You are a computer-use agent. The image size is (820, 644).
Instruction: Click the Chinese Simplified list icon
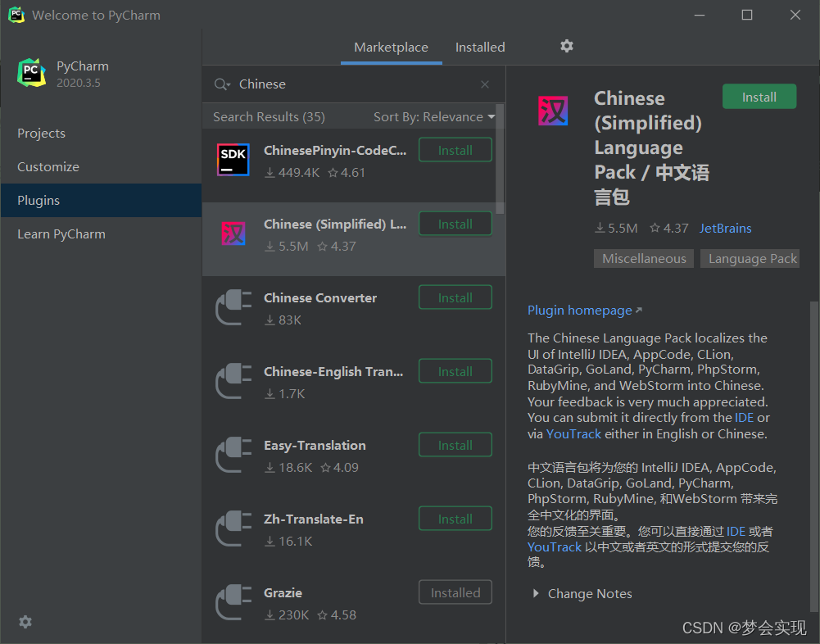(x=233, y=234)
